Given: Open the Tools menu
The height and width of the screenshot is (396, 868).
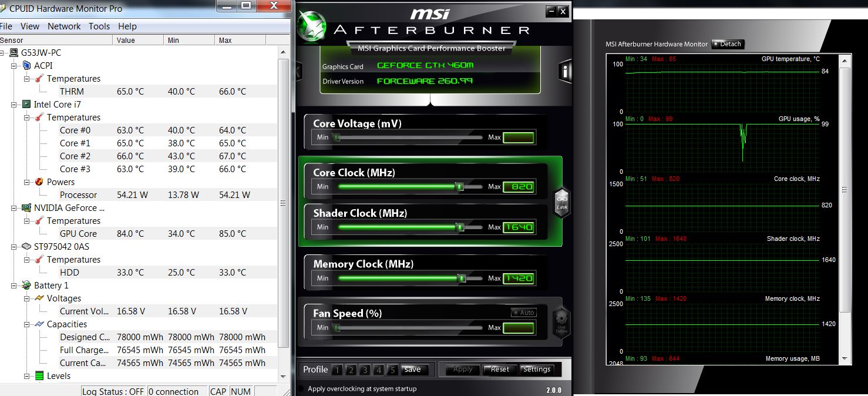Looking at the screenshot, I should click(99, 26).
